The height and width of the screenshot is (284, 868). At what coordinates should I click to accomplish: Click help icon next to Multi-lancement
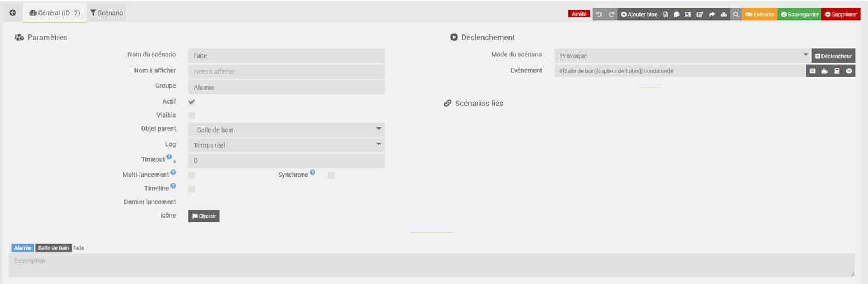pyautogui.click(x=173, y=173)
